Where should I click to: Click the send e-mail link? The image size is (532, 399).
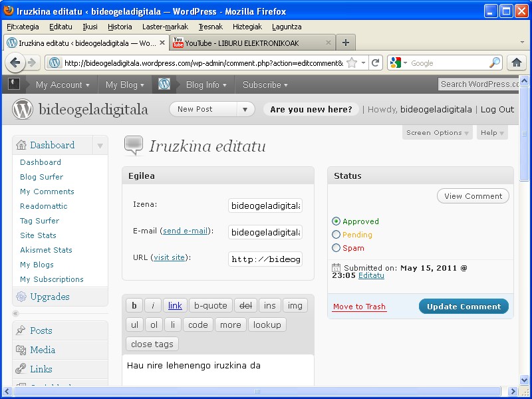(x=185, y=231)
